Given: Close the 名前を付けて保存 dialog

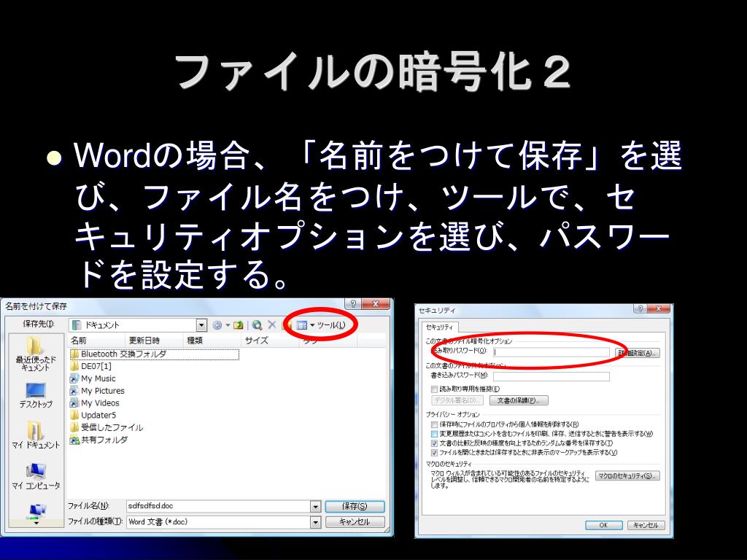Looking at the screenshot, I should tap(376, 304).
